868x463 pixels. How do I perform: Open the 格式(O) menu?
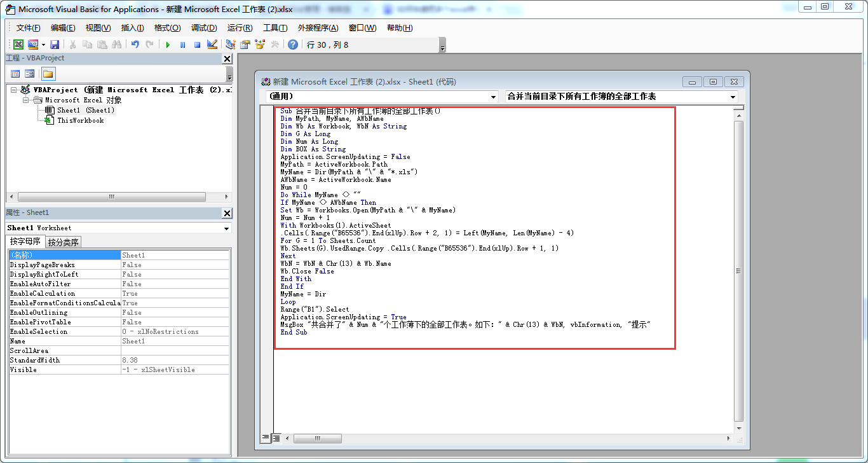point(167,28)
